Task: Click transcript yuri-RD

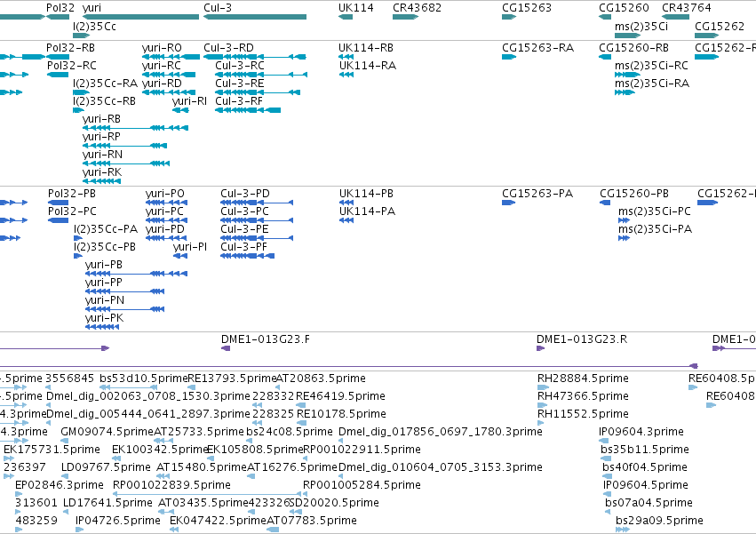Action: [162, 84]
